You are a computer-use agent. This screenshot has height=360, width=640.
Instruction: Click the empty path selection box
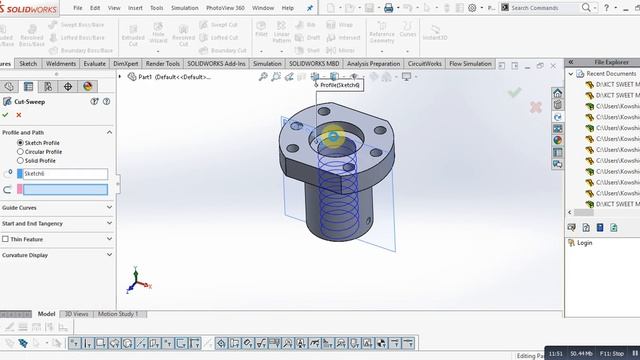65,189
